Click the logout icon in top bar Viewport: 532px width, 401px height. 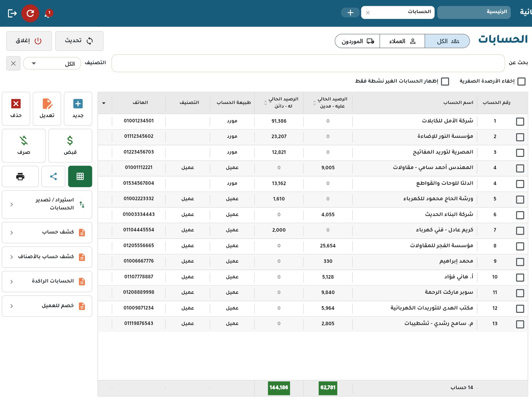[12, 13]
